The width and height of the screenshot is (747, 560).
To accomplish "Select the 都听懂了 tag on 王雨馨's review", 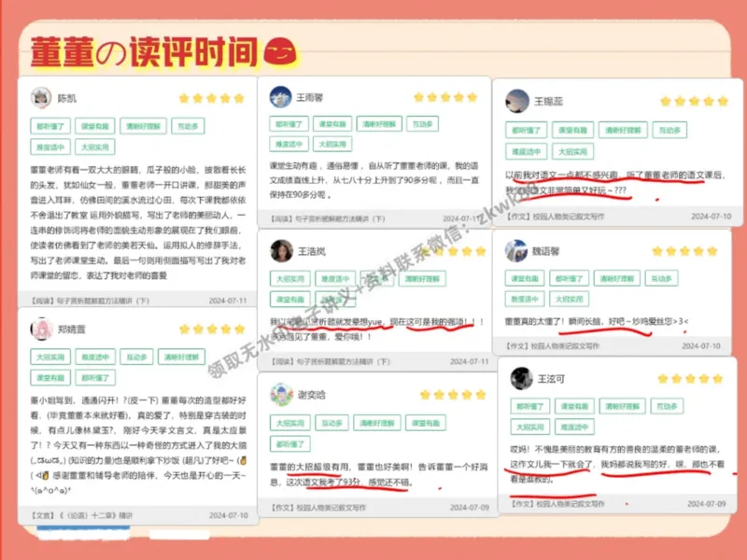I will coord(289,124).
